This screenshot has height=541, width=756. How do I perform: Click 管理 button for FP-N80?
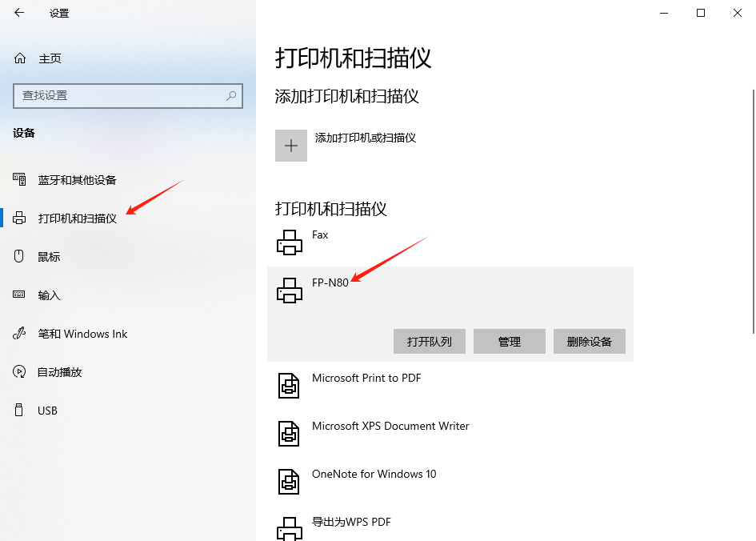click(509, 342)
